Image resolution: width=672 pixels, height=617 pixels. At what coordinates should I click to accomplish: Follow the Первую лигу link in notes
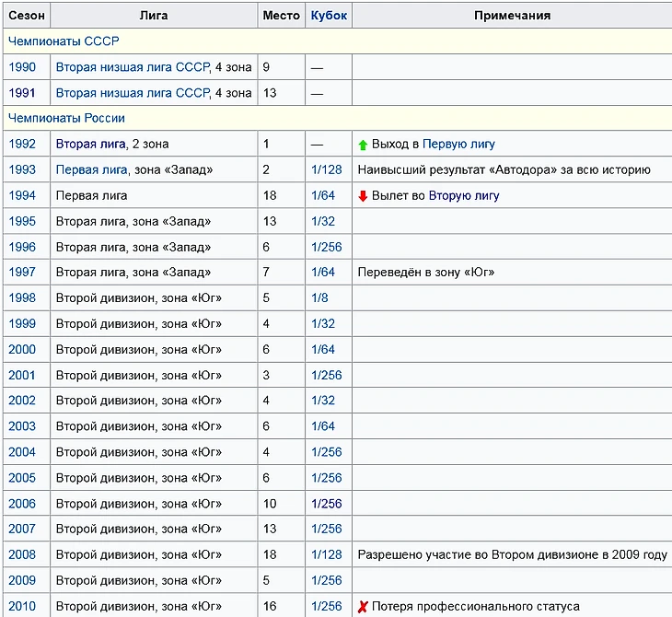point(458,144)
